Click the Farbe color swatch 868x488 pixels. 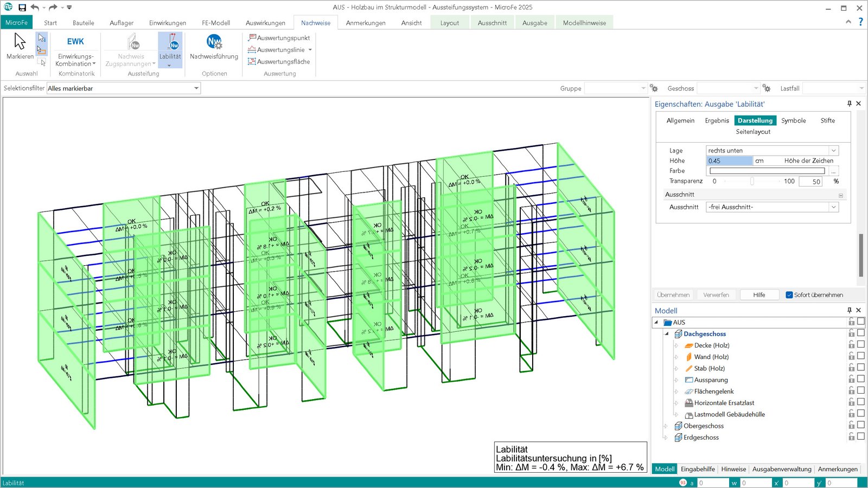coord(767,171)
